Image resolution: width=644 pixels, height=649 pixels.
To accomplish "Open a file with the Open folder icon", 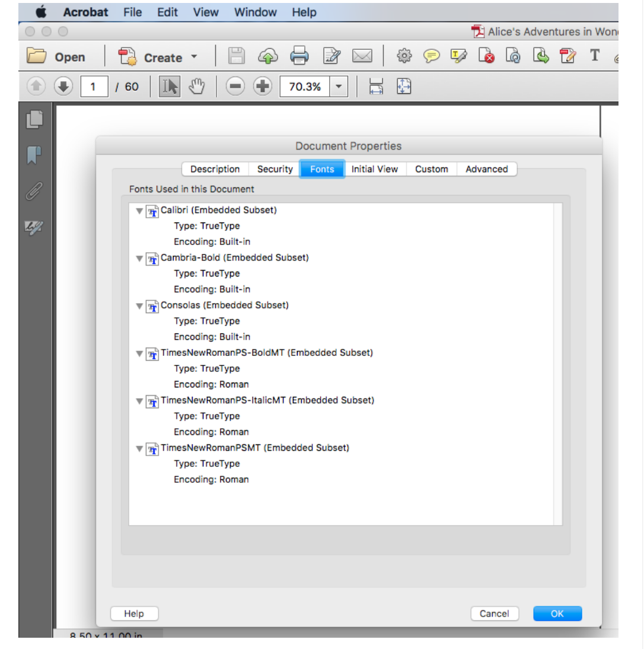I will (36, 56).
